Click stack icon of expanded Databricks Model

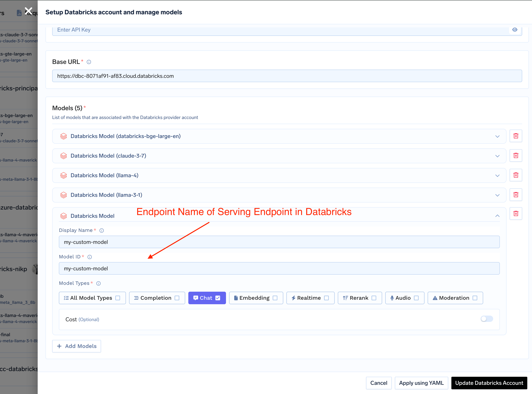tap(64, 216)
